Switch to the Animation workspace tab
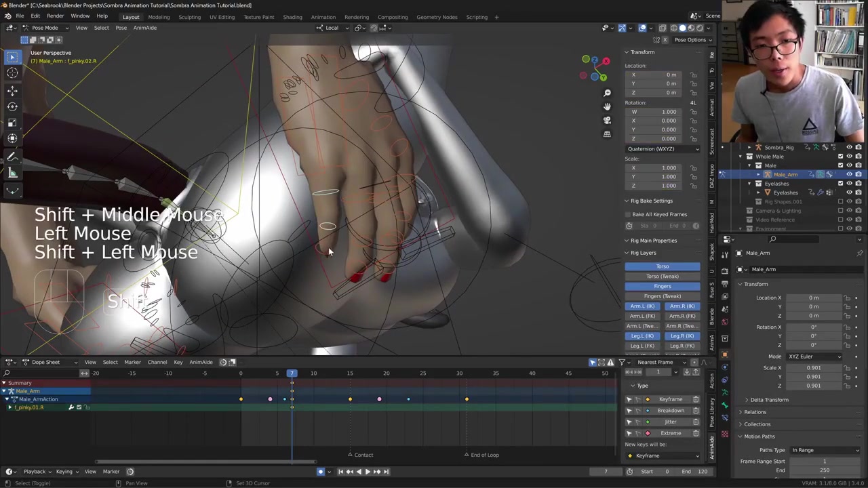 323,17
